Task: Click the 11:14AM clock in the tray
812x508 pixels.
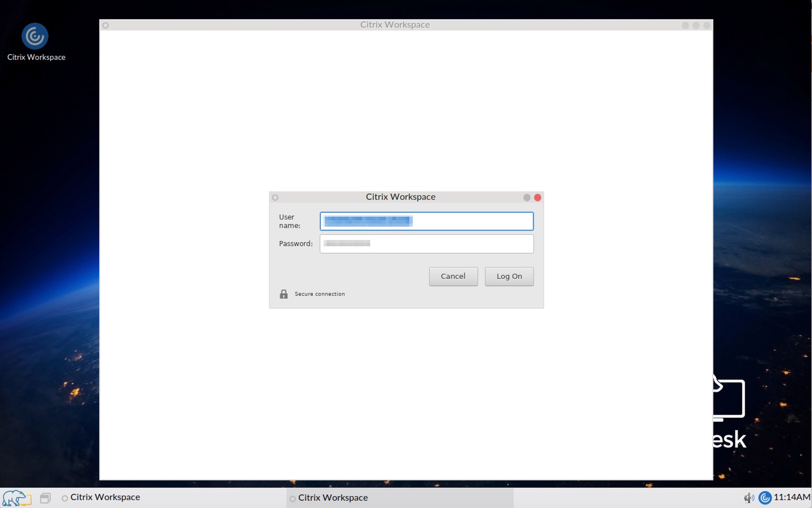Action: 792,498
